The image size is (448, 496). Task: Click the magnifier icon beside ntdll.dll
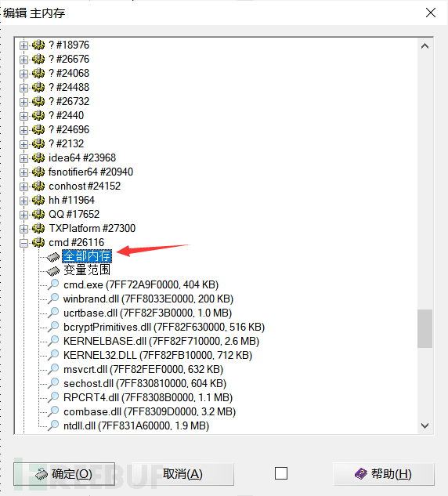point(53,425)
